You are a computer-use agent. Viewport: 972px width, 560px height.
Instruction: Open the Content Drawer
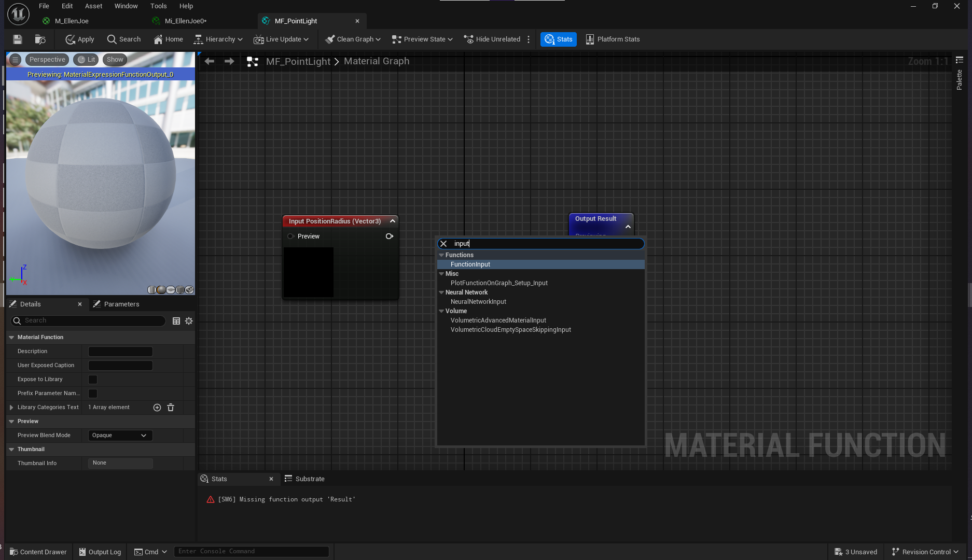point(38,552)
